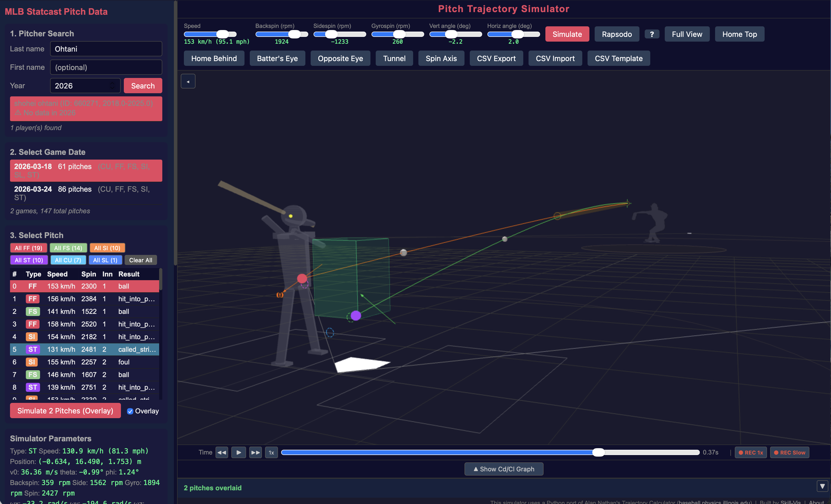Screen dimensions: 831x504
Task: Switch to Tunnel view
Action: point(394,58)
